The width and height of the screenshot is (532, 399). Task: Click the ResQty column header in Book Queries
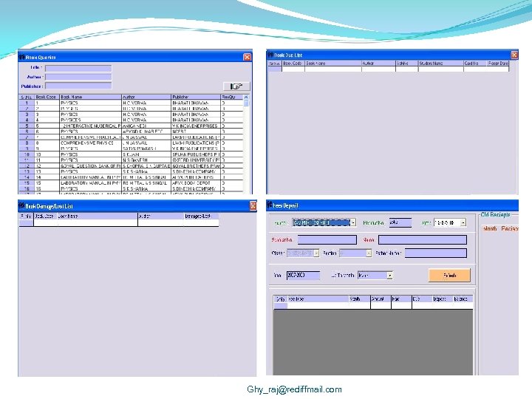[232, 97]
